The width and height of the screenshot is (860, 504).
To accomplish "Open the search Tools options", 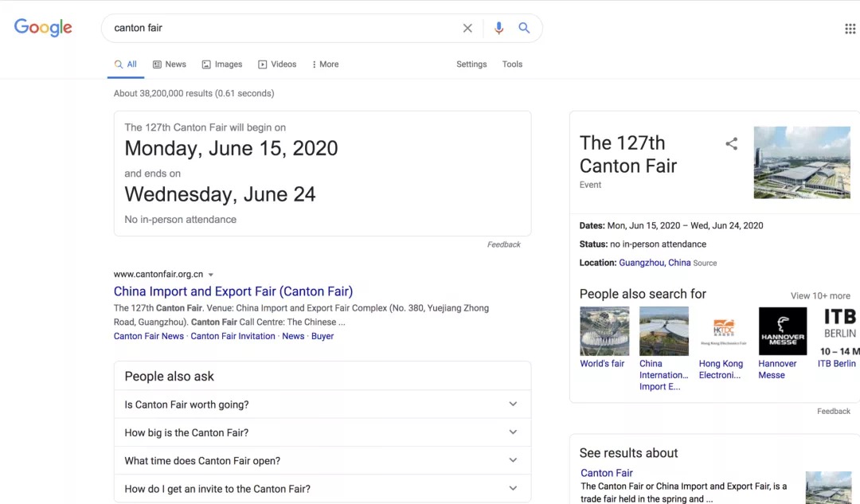I will click(512, 64).
